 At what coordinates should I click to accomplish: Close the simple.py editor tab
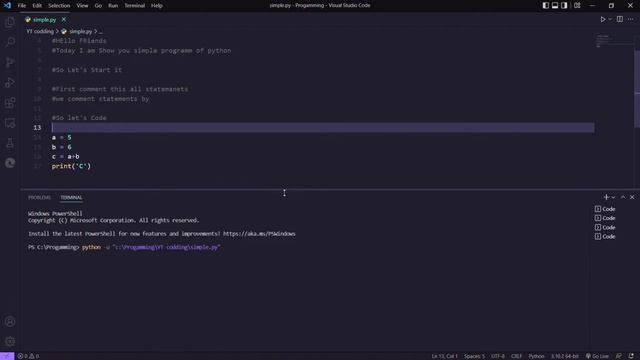coord(64,20)
